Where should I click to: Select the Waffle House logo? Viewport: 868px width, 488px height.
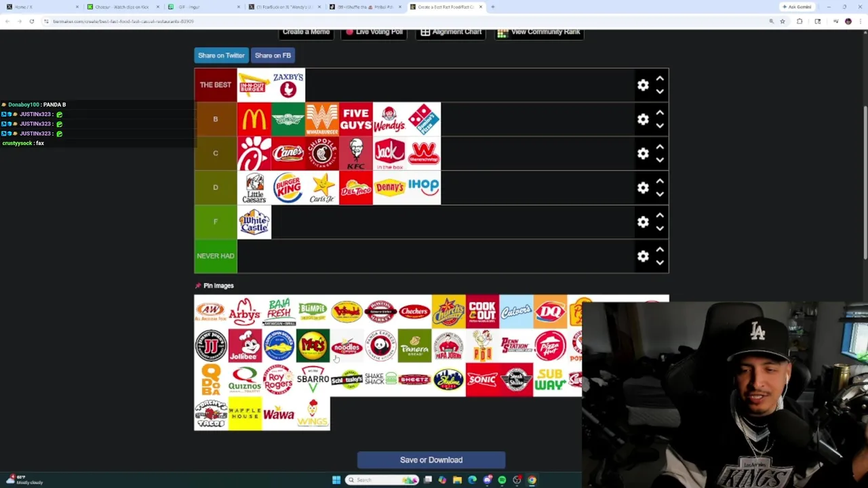point(245,413)
